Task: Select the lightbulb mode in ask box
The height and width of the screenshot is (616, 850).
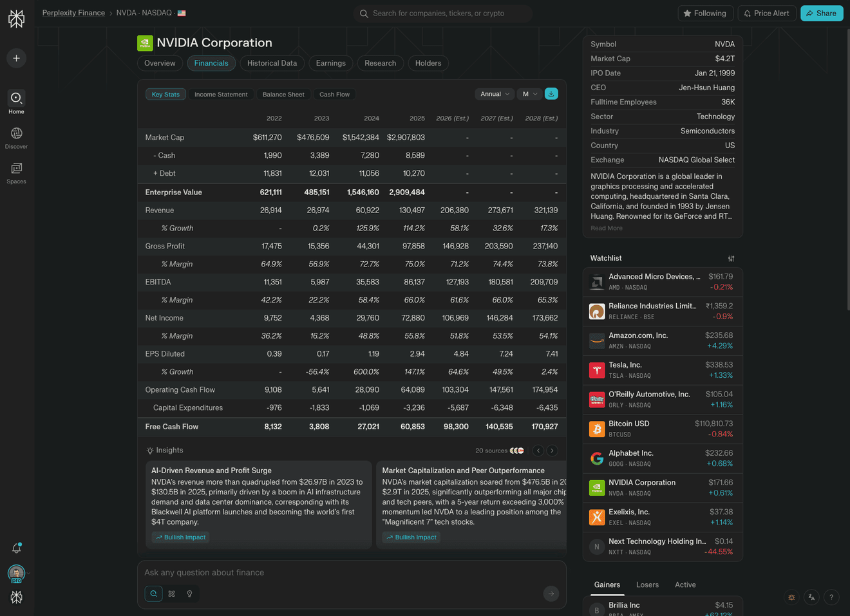Action: 189,593
